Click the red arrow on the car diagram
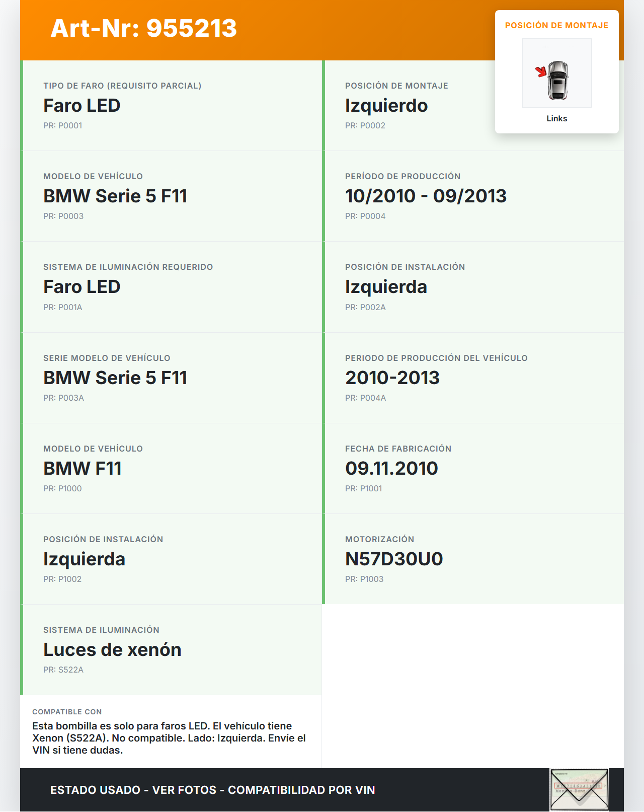This screenshot has width=644, height=812. pos(541,71)
